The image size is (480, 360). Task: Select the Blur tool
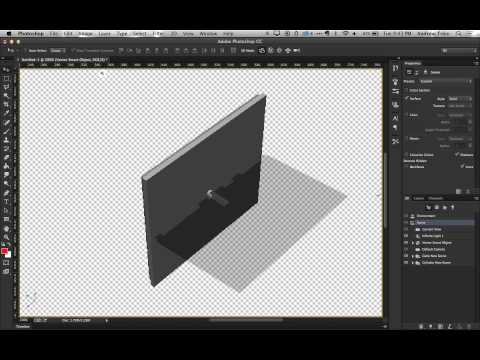pyautogui.click(x=6, y=174)
